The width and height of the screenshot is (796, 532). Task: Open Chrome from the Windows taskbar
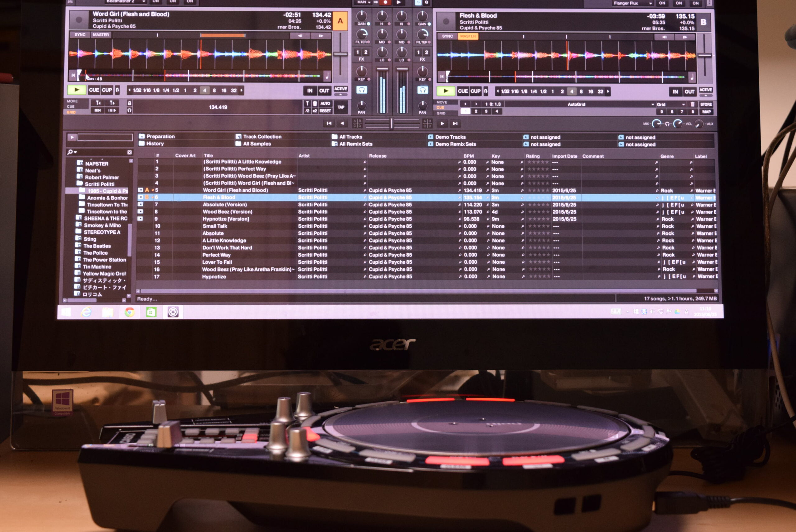[x=129, y=312]
